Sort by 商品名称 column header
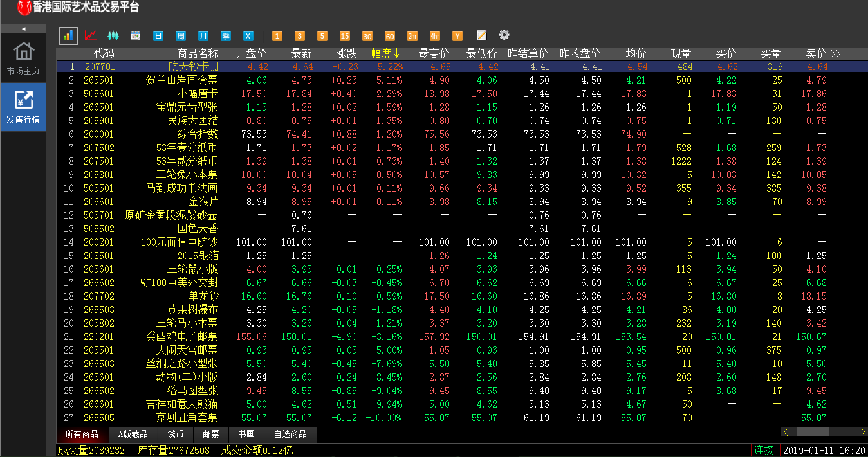 (198, 53)
